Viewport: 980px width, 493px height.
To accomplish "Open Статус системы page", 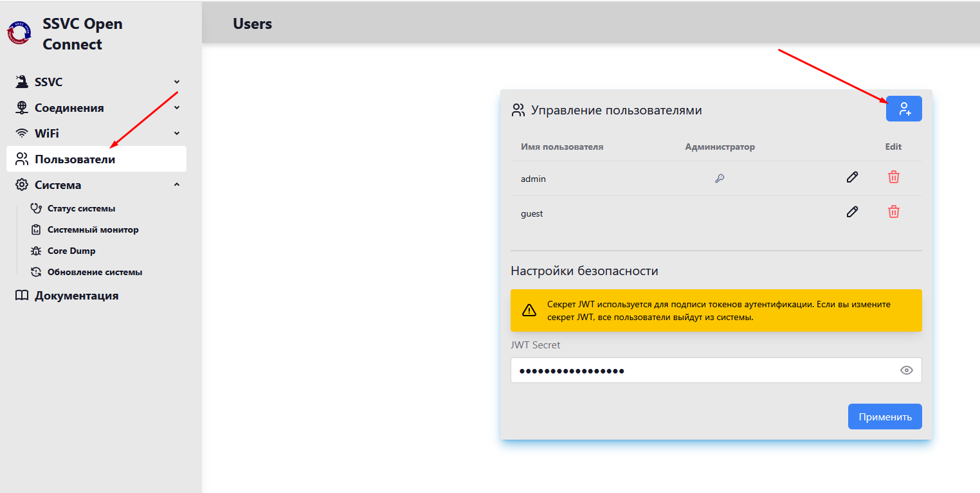I will pos(81,209).
